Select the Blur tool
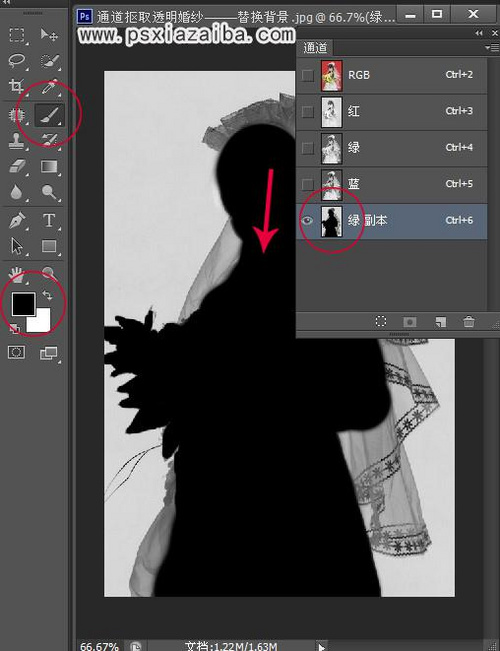This screenshot has height=651, width=500. coord(17,192)
